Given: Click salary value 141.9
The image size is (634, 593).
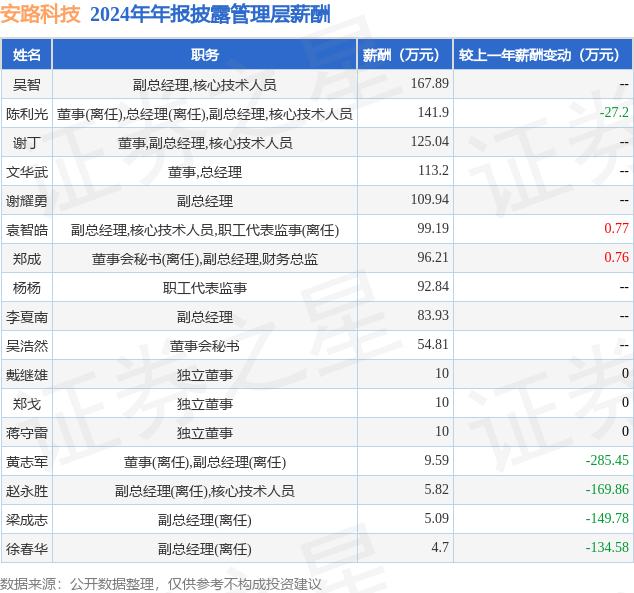Looking at the screenshot, I should click(x=433, y=112).
